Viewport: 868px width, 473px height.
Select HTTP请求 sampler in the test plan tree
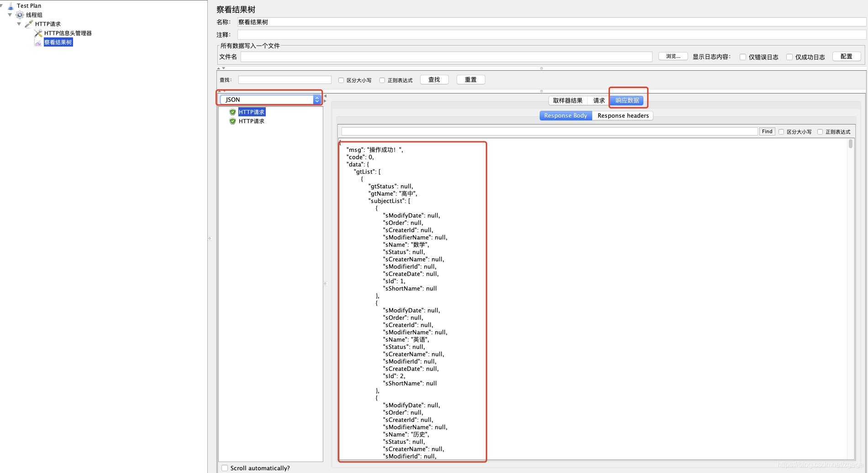[x=47, y=24]
